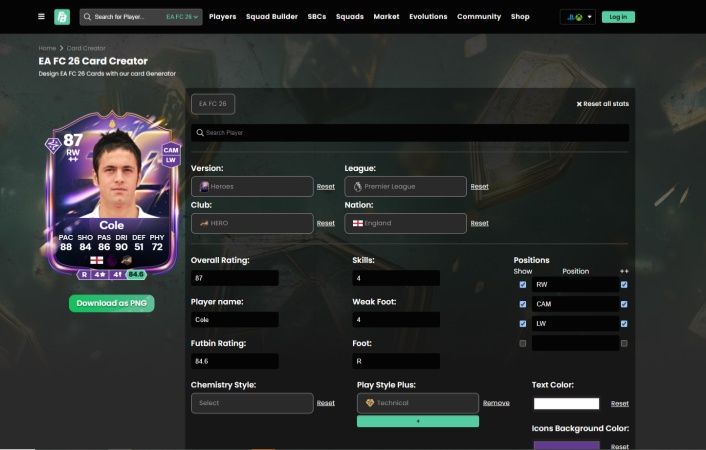The width and height of the screenshot is (706, 450).
Task: Click the platform console icons selector
Action: [578, 17]
